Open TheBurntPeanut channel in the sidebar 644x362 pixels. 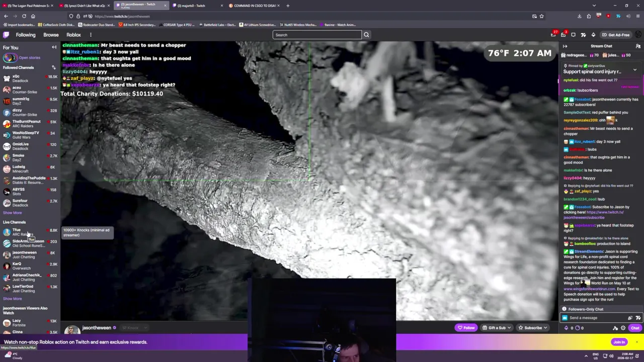(x=30, y=124)
